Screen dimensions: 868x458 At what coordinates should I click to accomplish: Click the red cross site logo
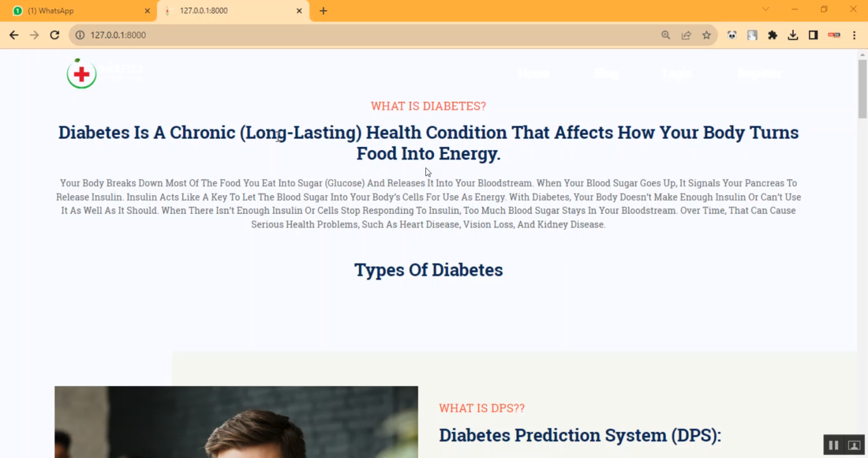pos(82,74)
